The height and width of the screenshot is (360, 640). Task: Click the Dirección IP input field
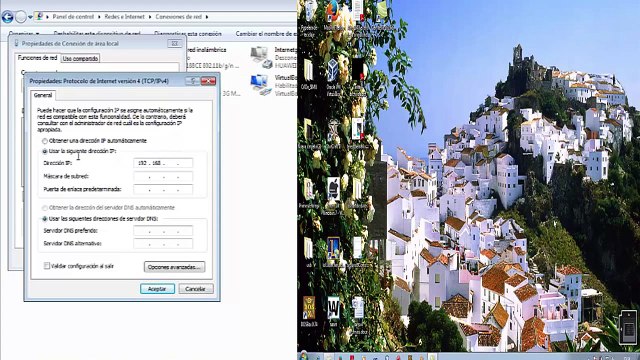pos(163,163)
